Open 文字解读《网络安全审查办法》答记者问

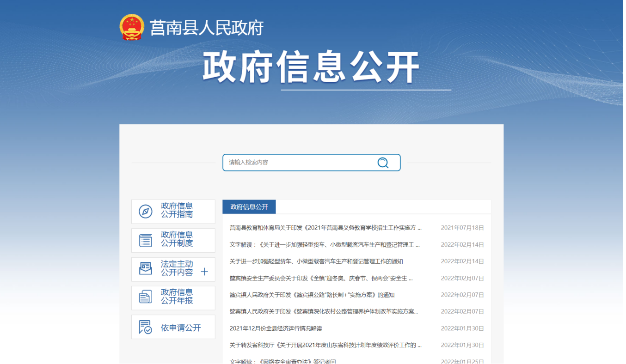click(282, 361)
